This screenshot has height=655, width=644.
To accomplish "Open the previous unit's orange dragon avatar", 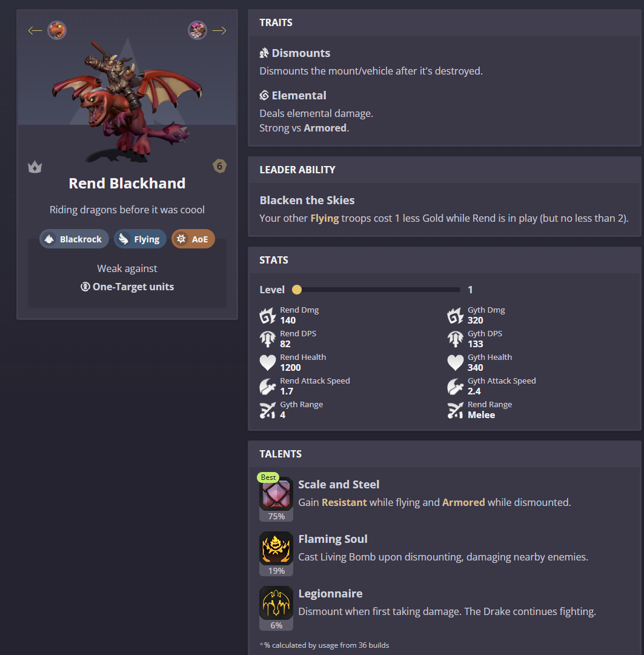I will 57,30.
